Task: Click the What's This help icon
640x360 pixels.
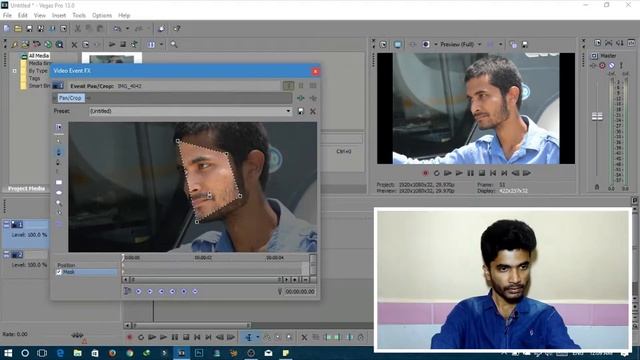Action: tap(177, 29)
